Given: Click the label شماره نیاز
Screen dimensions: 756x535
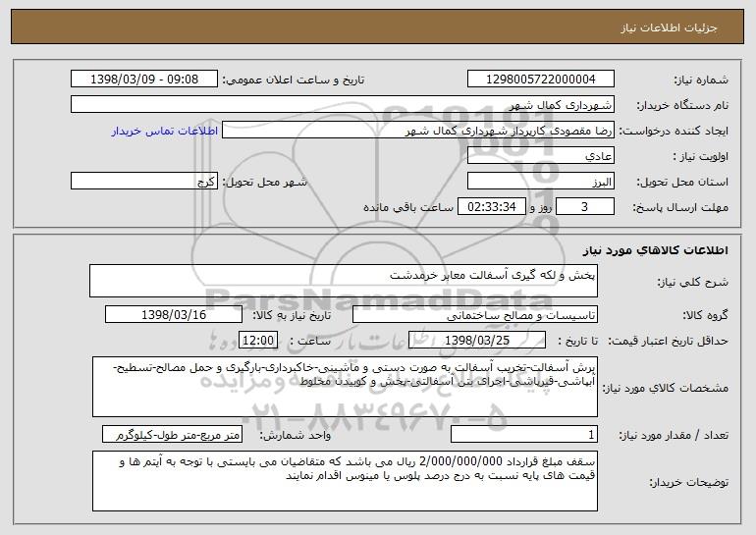Looking at the screenshot, I should coord(701,80).
